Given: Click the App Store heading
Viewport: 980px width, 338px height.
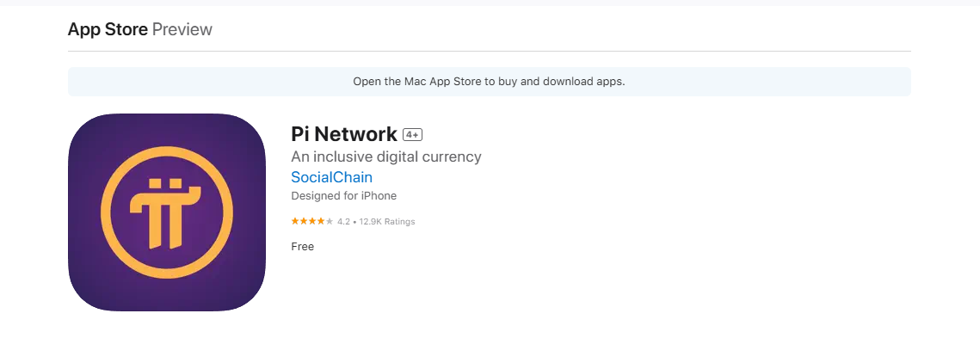Looking at the screenshot, I should (108, 29).
